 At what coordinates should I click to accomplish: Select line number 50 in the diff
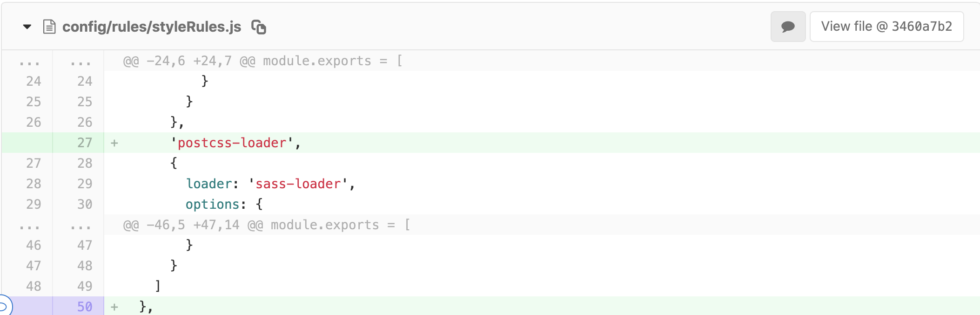pyautogui.click(x=85, y=307)
